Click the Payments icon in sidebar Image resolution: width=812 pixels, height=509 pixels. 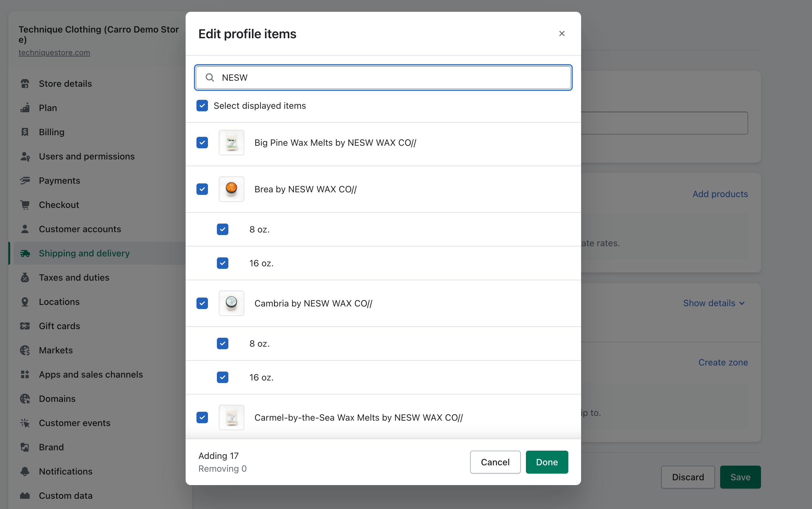coord(25,181)
